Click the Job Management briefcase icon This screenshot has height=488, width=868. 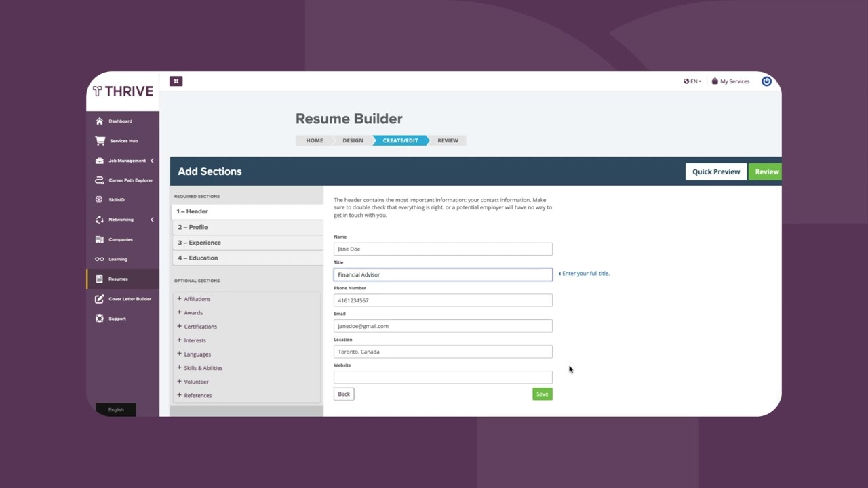point(100,161)
